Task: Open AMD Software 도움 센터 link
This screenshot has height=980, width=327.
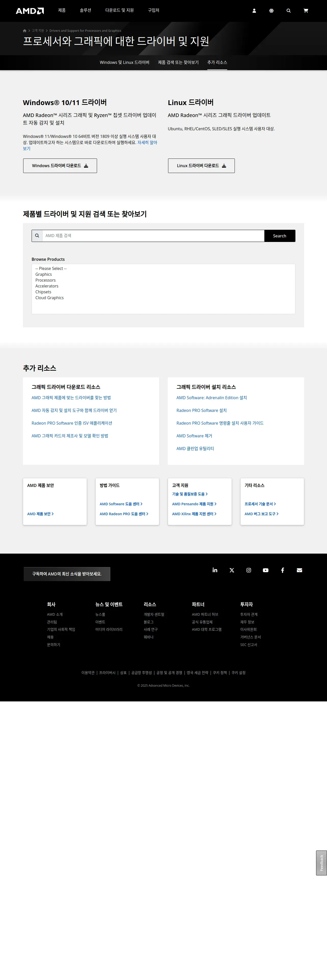Action: [x=121, y=504]
